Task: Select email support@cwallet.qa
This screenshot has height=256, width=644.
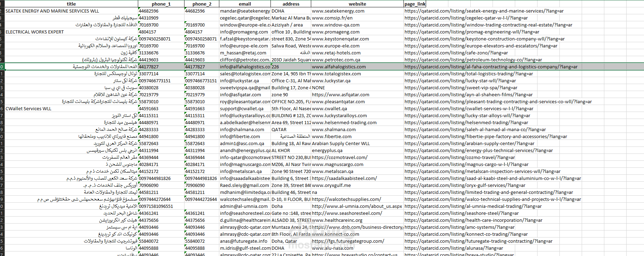Action: click(x=245, y=108)
